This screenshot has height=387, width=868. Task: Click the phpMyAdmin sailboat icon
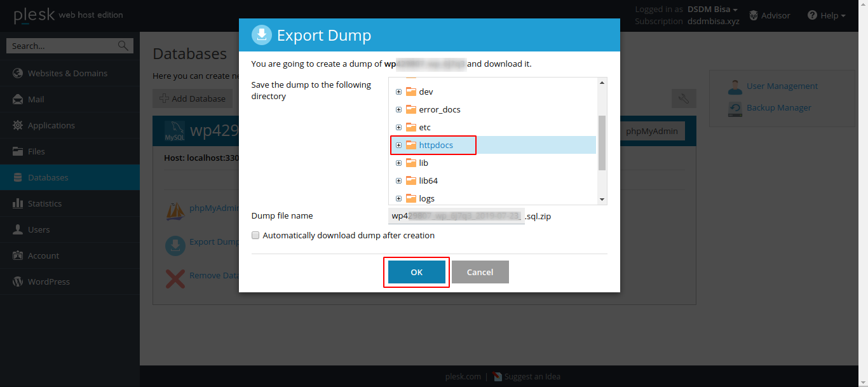pos(175,211)
